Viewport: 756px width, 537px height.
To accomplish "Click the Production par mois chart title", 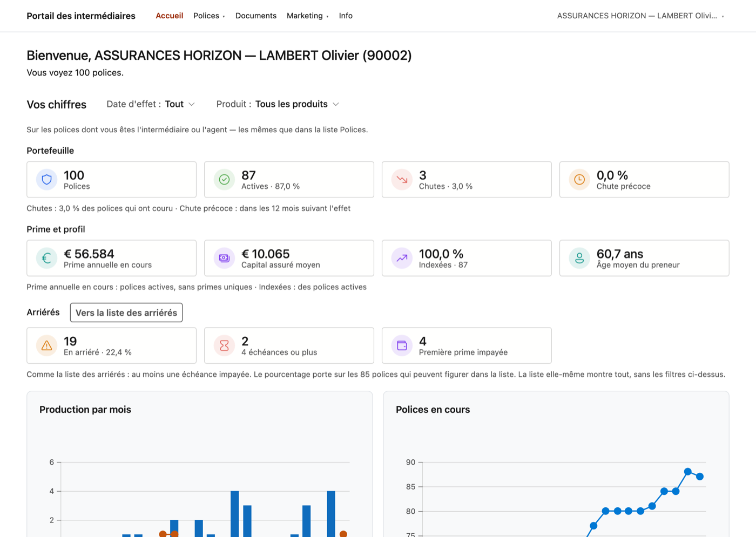I will (85, 410).
